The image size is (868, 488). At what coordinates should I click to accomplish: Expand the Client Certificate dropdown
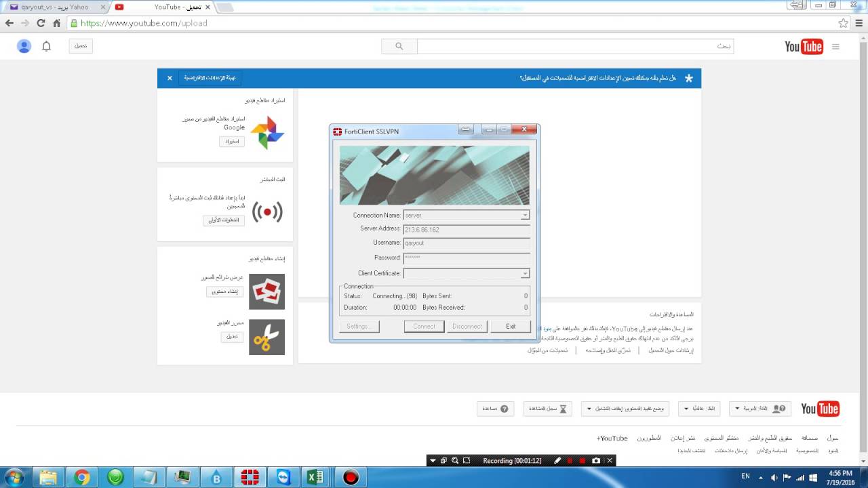[x=525, y=274]
